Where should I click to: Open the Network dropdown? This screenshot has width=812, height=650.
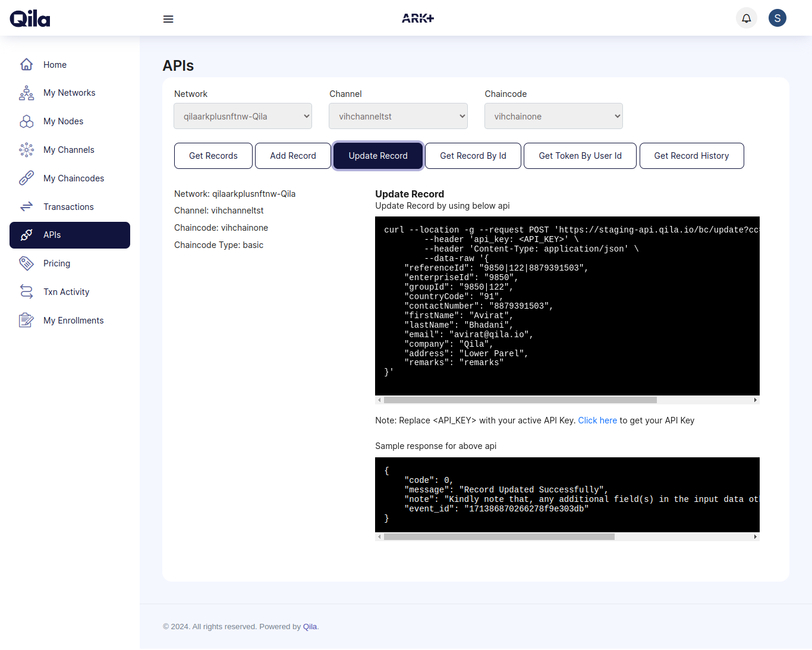coord(243,116)
